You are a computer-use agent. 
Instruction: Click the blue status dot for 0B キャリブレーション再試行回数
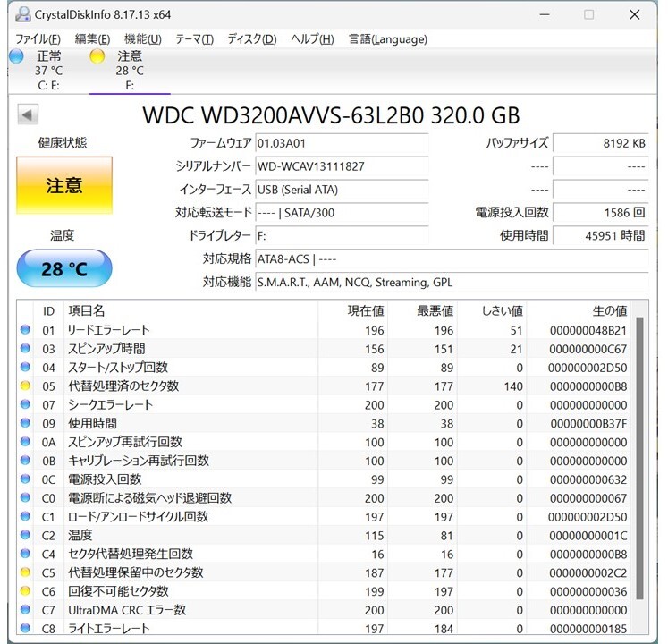click(x=25, y=461)
